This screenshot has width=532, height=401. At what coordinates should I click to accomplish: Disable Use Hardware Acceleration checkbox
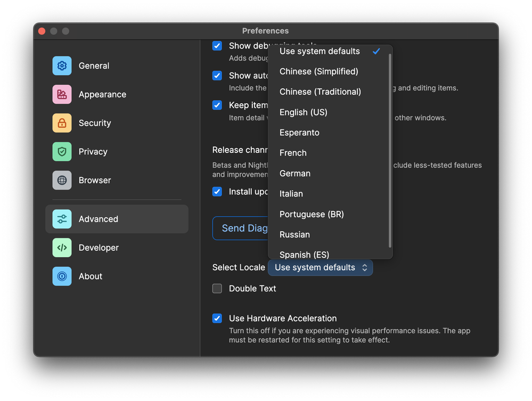[217, 318]
